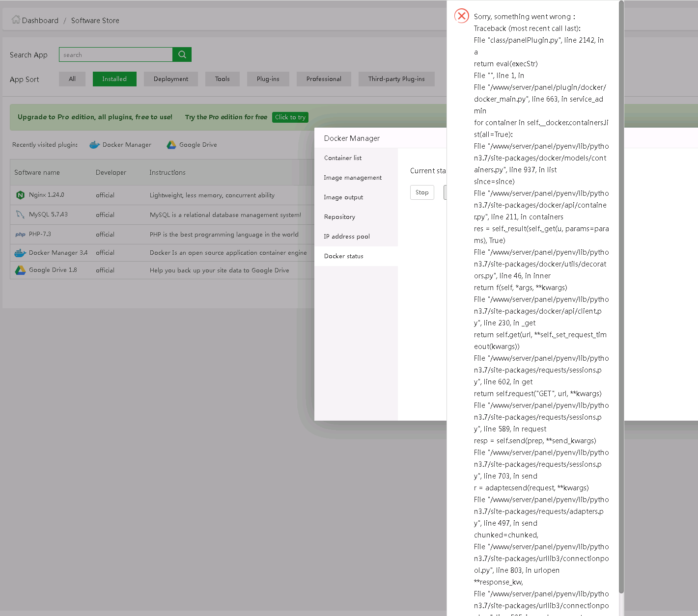Screen dimensions: 698x616
Task: Click Docker open source engine description
Action: pyautogui.click(x=228, y=253)
